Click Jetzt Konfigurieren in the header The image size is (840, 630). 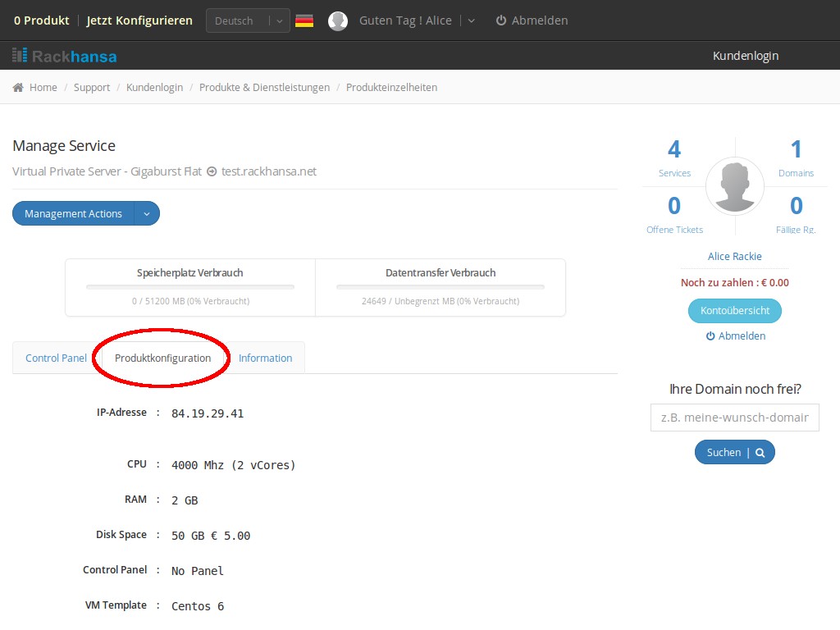(x=139, y=21)
